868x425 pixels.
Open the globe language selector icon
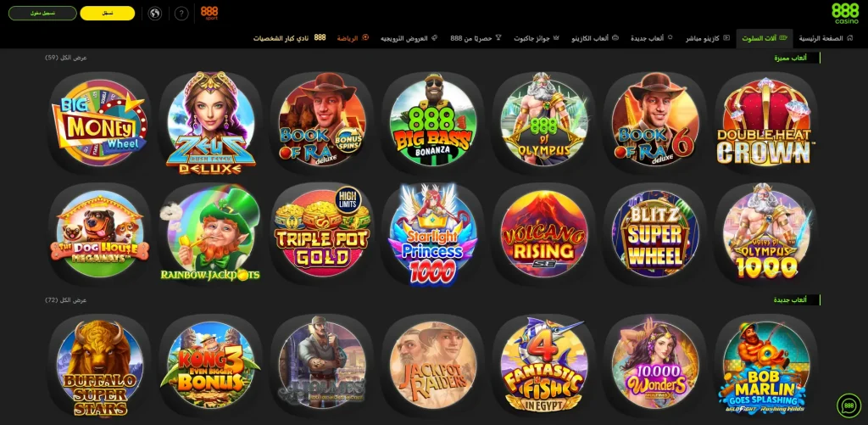coord(155,14)
